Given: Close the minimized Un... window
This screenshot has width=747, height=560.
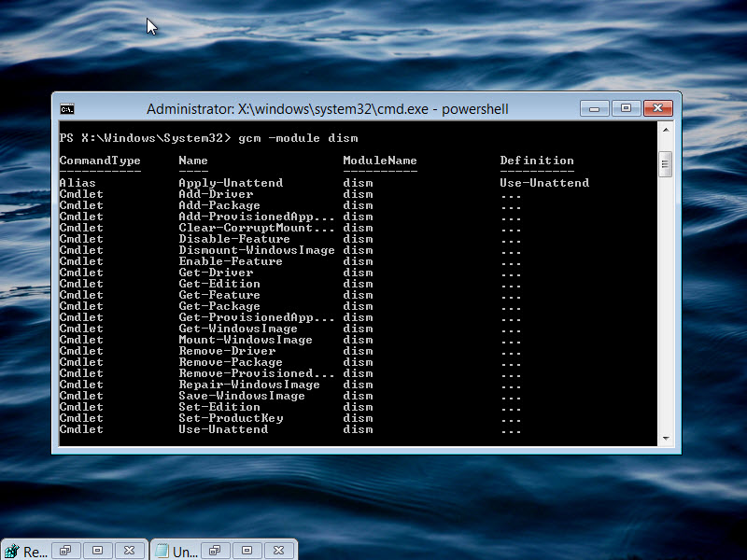Looking at the screenshot, I should 278,551.
